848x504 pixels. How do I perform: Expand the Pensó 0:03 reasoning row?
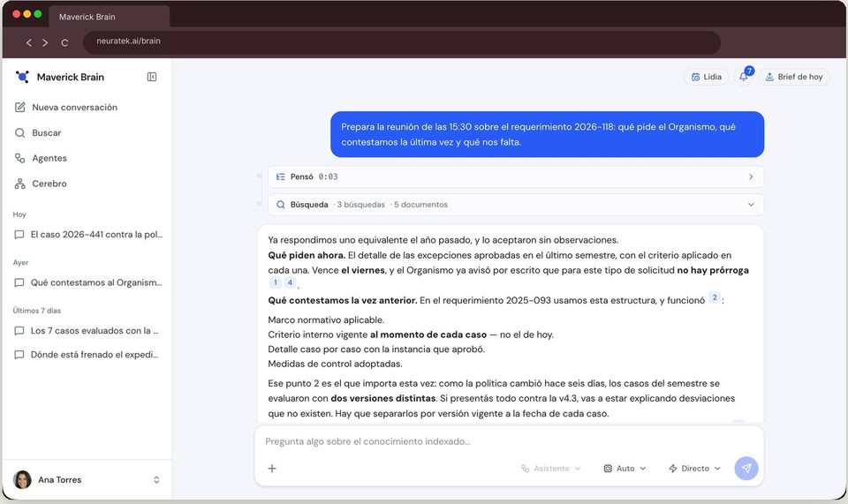[515, 177]
